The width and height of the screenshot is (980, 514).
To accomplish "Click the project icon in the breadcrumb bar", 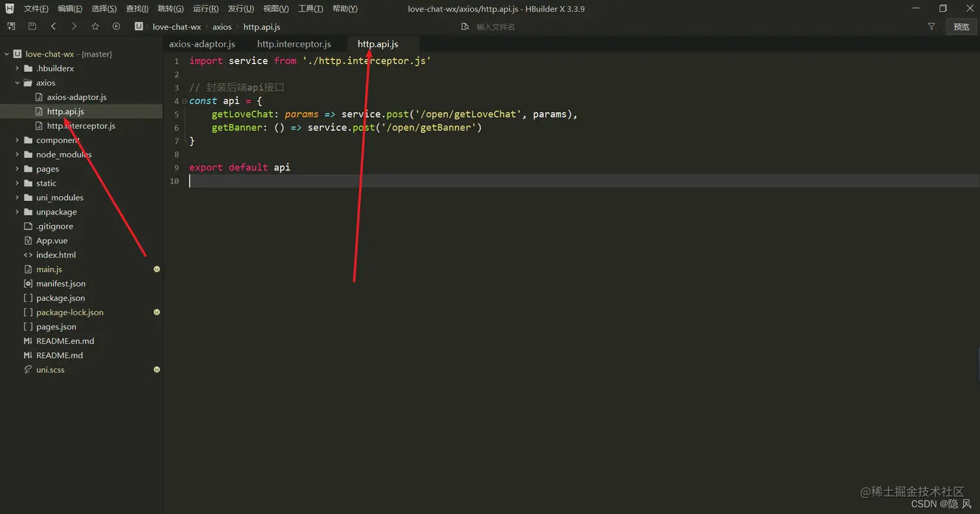I will coord(139,27).
